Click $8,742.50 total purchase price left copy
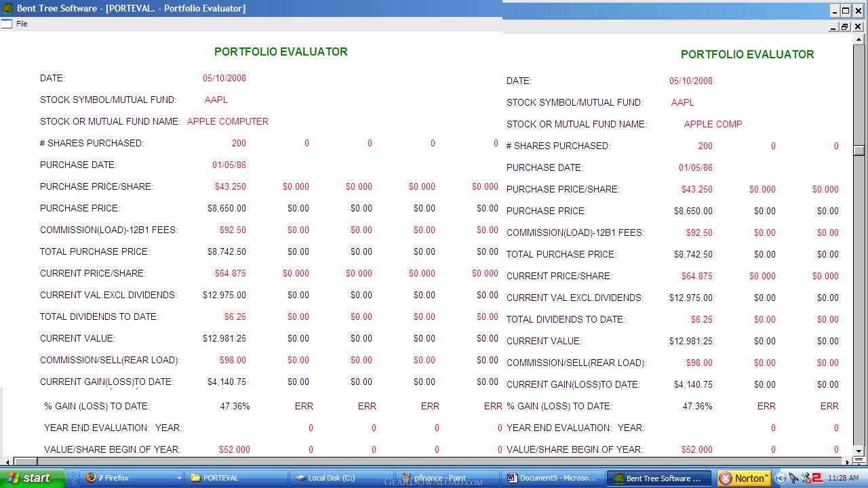Image resolution: width=868 pixels, height=488 pixels. (226, 251)
